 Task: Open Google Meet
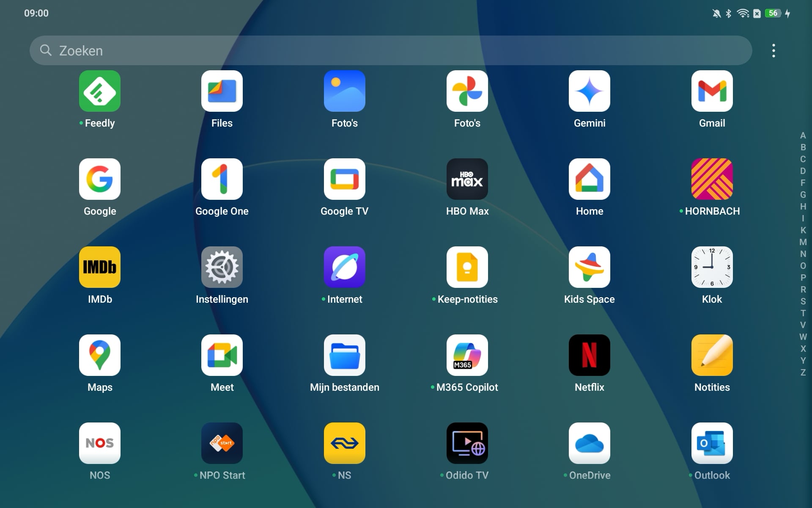coord(222,355)
